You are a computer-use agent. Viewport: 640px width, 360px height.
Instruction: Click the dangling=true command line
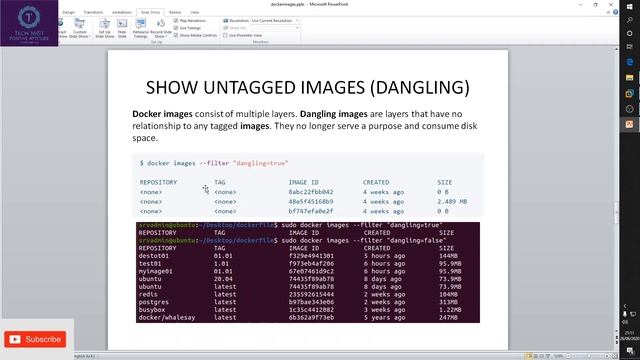pyautogui.click(x=214, y=163)
